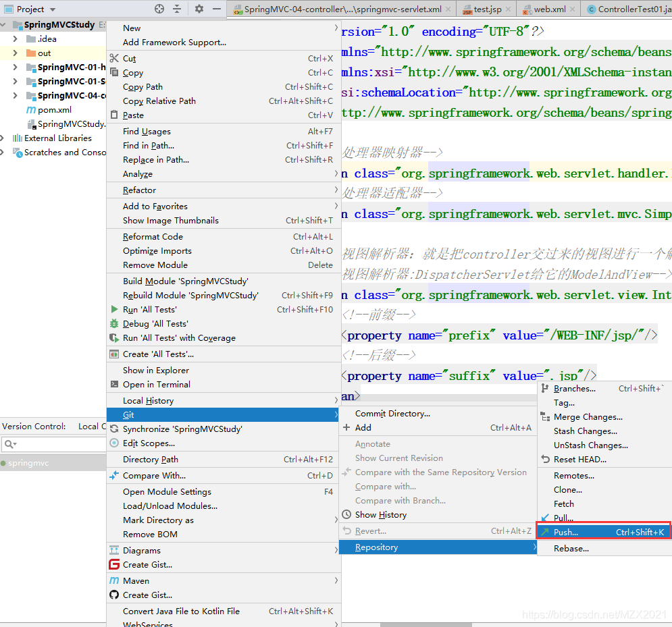Open Project panel settings gear
This screenshot has height=627, width=672.
click(199, 9)
